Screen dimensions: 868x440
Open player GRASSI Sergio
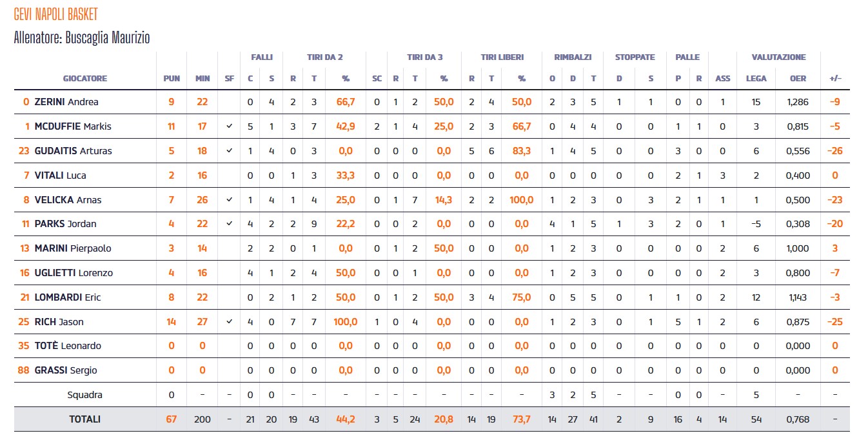tap(65, 370)
